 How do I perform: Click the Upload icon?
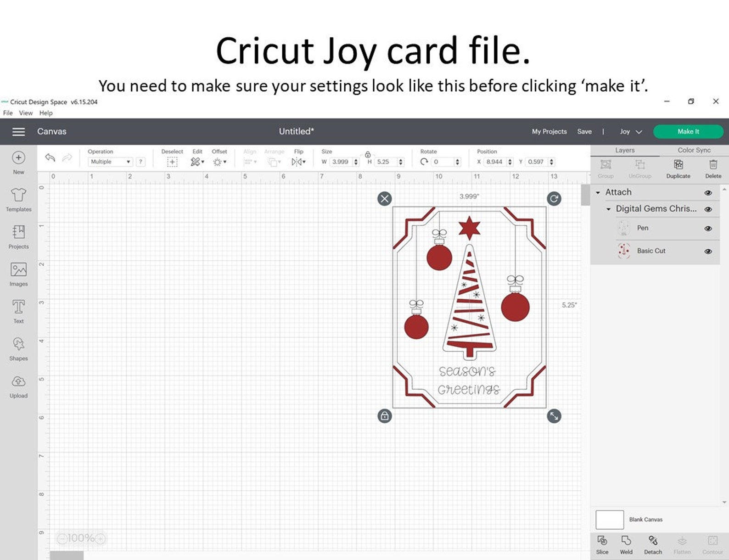(18, 386)
